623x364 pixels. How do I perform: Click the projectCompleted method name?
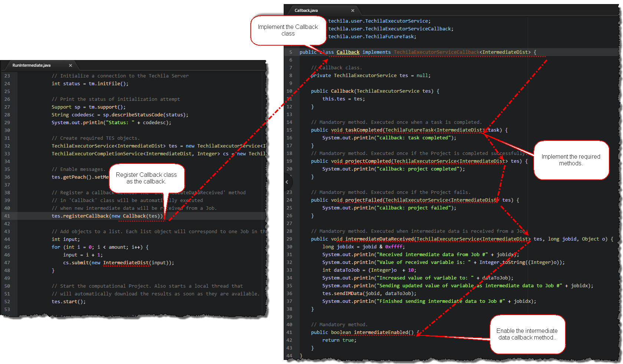pyautogui.click(x=368, y=161)
